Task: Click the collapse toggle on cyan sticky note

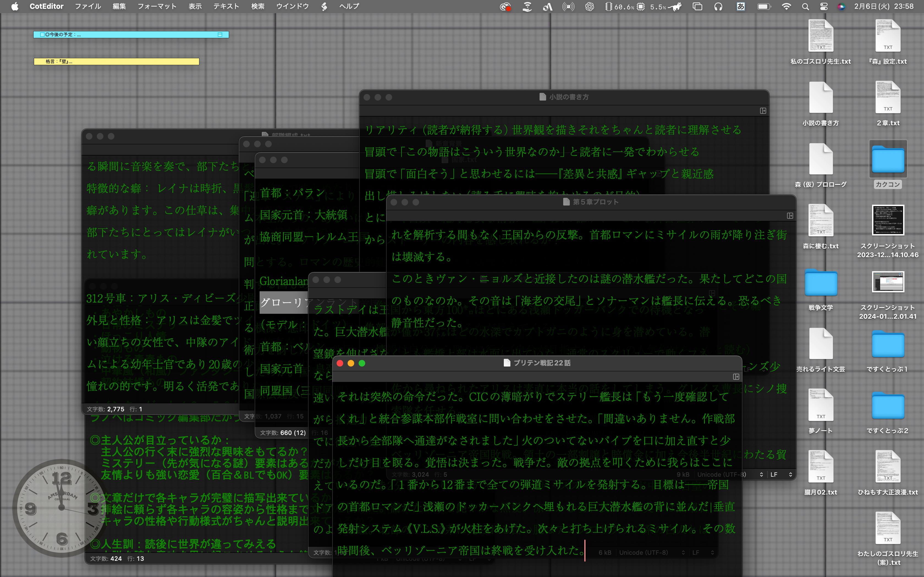Action: click(220, 35)
